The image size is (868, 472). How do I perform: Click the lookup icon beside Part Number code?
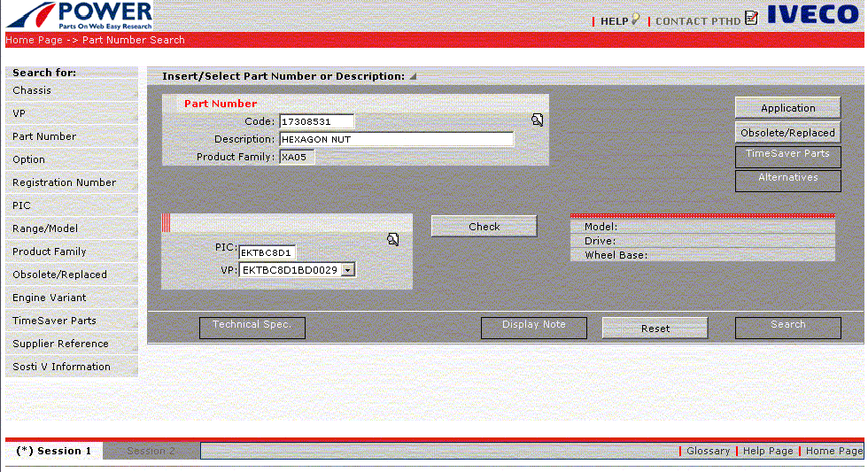[x=537, y=120]
